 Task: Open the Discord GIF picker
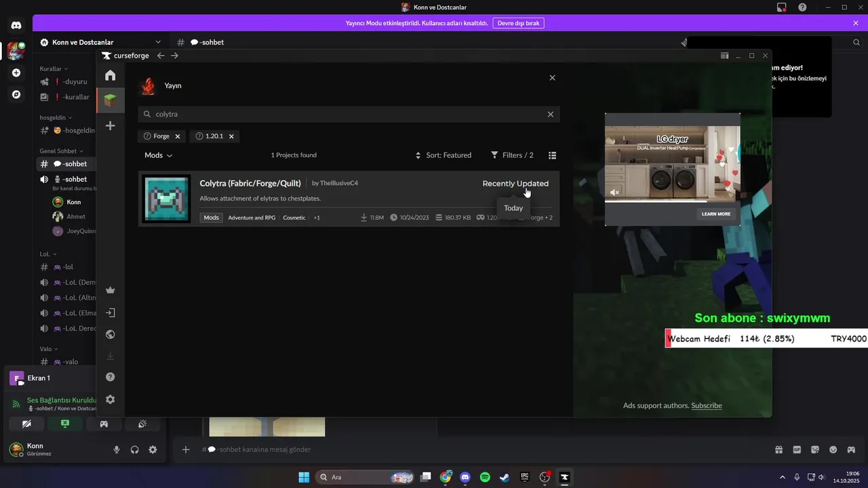point(797,449)
